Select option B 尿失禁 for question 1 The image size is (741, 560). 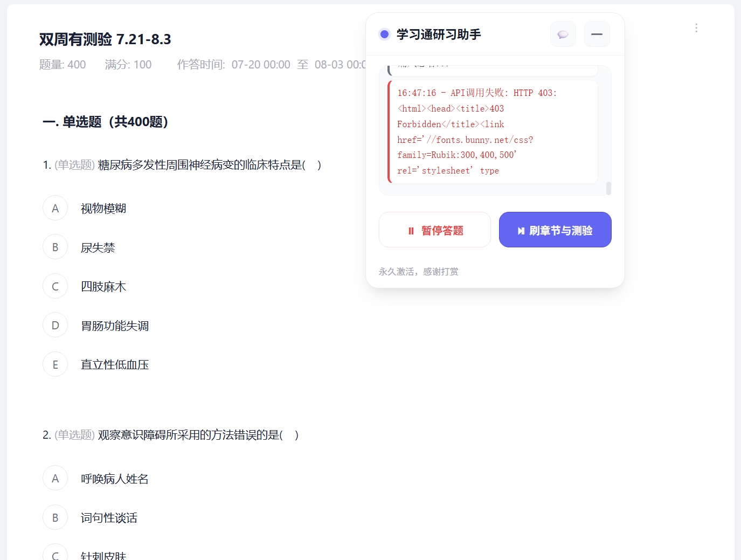coord(55,247)
